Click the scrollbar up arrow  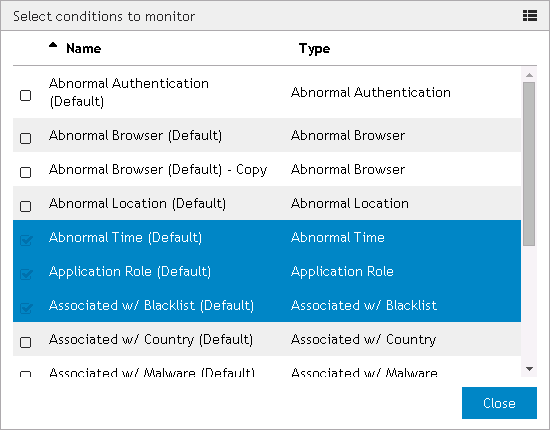coord(529,75)
